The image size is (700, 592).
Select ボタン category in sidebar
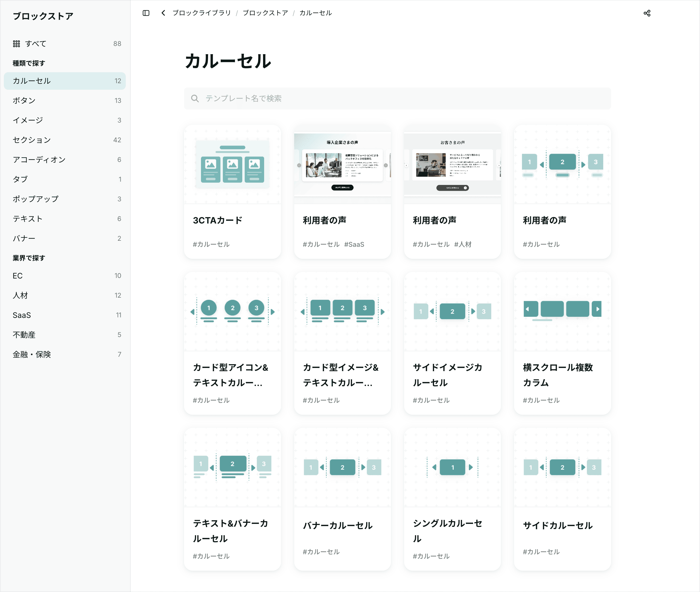24,100
